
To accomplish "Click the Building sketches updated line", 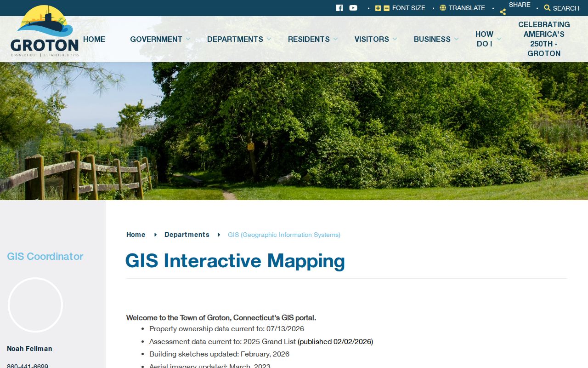I will click(x=219, y=354).
